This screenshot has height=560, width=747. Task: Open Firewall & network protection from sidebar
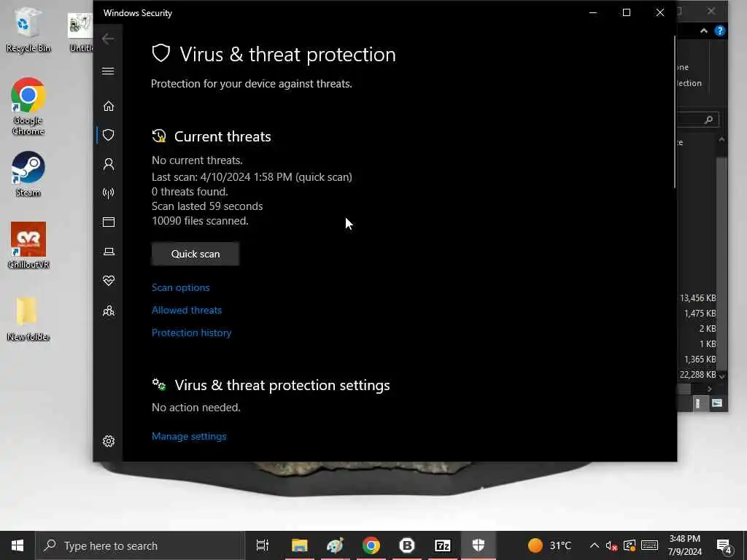109,192
